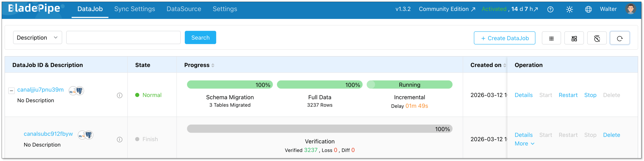Click the Incremental Running progress bar
The image size is (644, 161).
[409, 85]
